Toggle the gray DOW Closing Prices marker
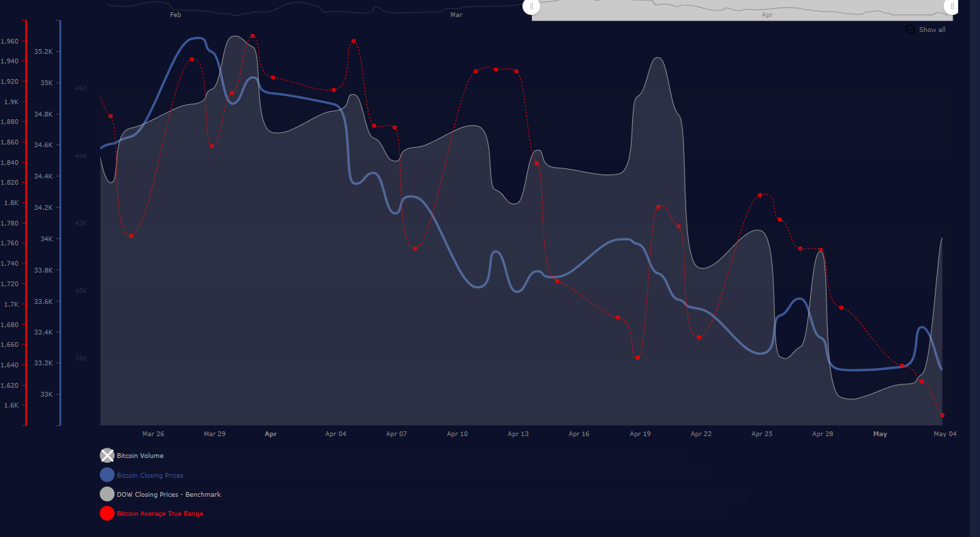980x537 pixels. click(x=107, y=494)
